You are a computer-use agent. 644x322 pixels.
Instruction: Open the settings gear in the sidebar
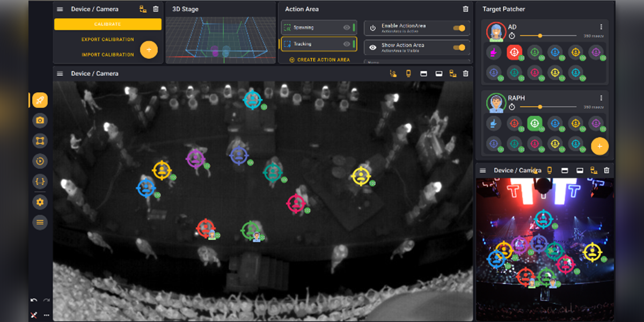[x=40, y=202]
